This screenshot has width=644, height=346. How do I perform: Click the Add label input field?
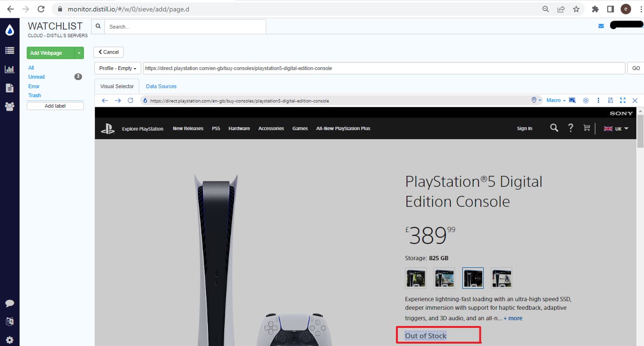(55, 105)
